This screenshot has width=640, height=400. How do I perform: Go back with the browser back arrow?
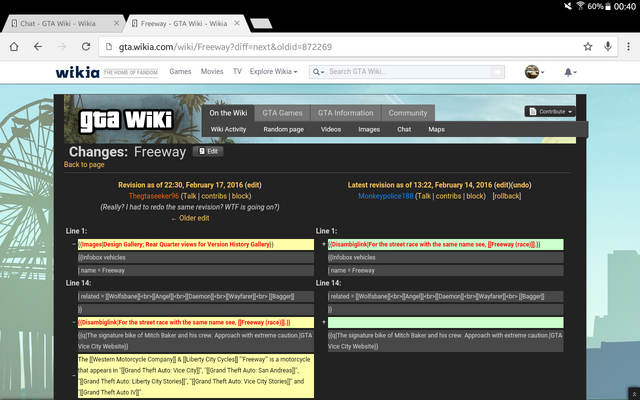[38, 47]
